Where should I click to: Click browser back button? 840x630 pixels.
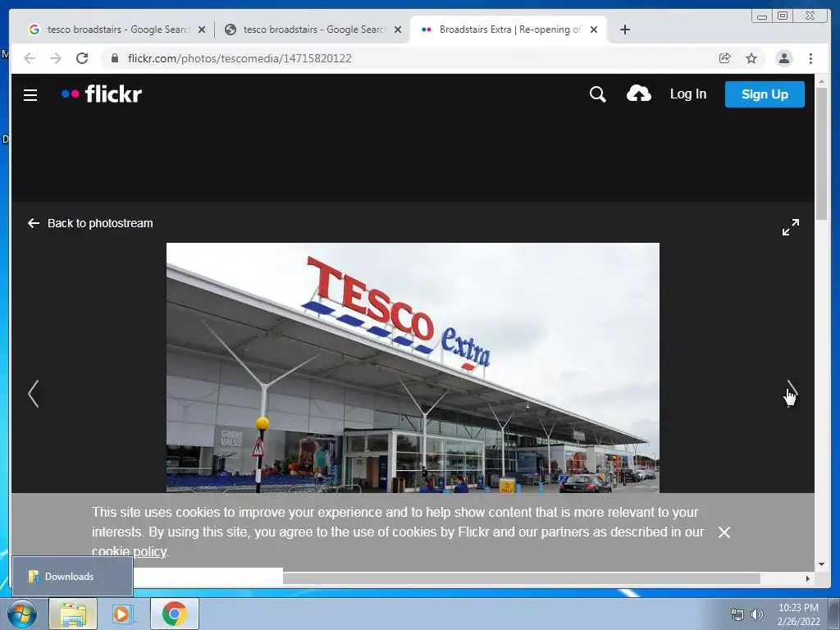(30, 58)
